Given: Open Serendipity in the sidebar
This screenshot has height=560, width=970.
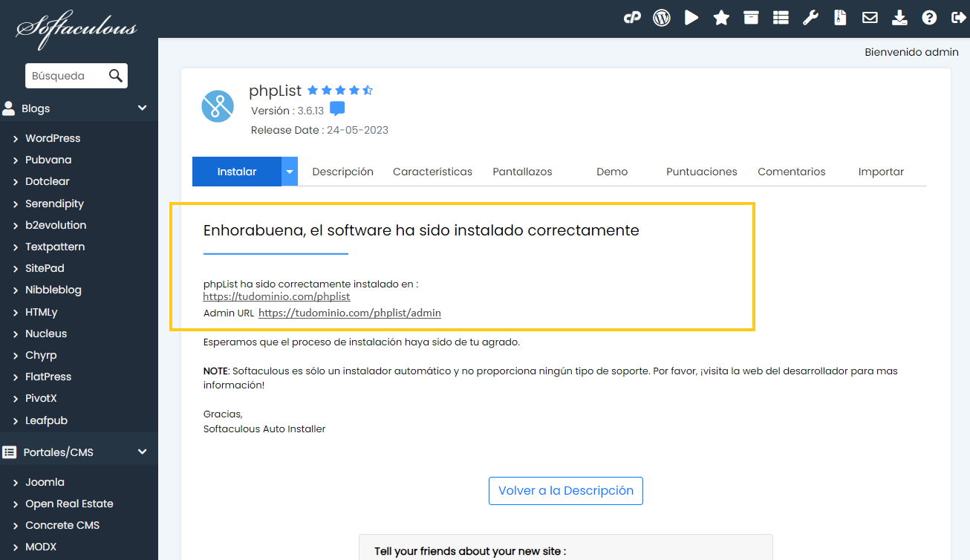Looking at the screenshot, I should pos(54,204).
